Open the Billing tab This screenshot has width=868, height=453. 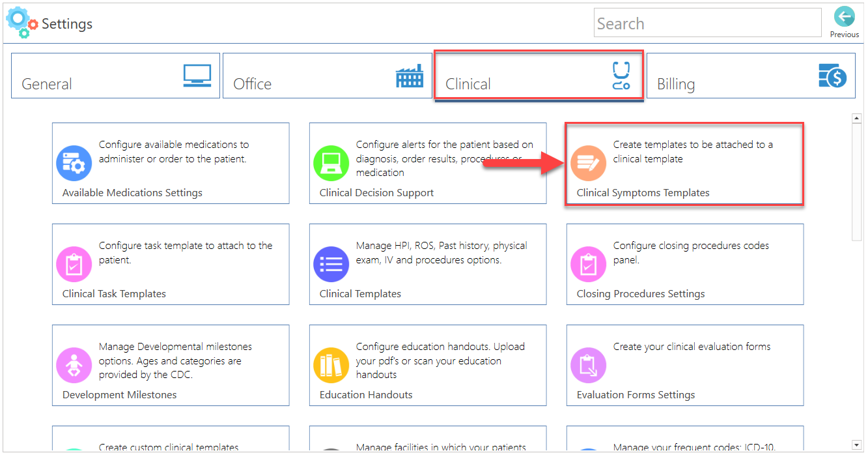[751, 76]
